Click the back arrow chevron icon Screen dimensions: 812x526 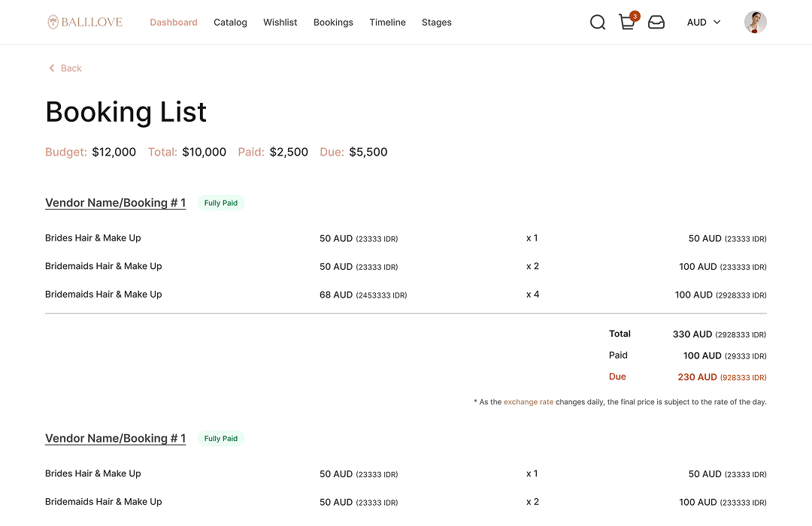pos(52,68)
